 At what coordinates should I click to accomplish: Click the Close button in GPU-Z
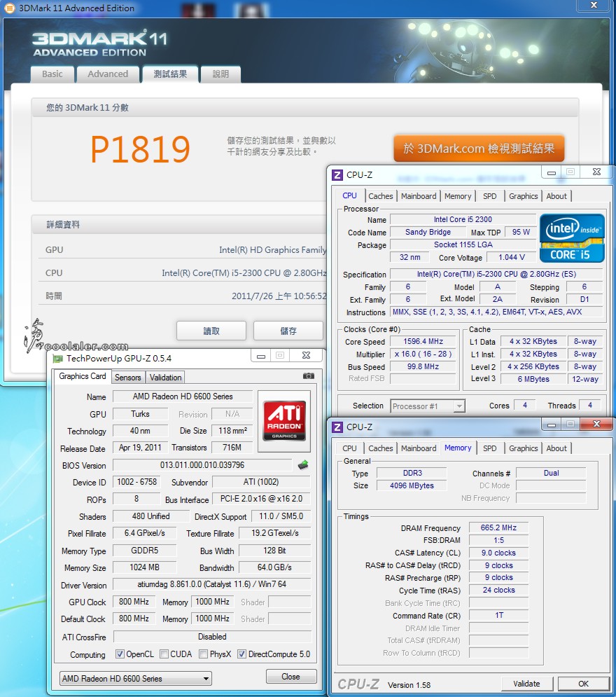(x=291, y=677)
